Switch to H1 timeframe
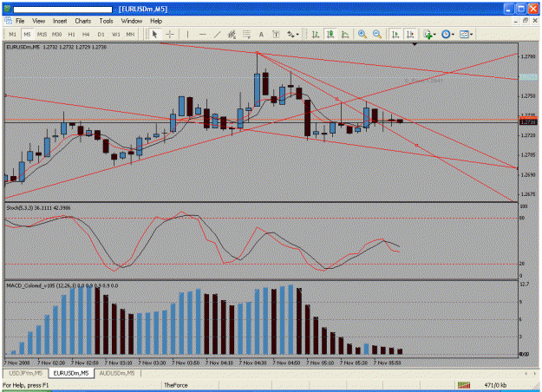The image size is (542, 392). click(72, 34)
